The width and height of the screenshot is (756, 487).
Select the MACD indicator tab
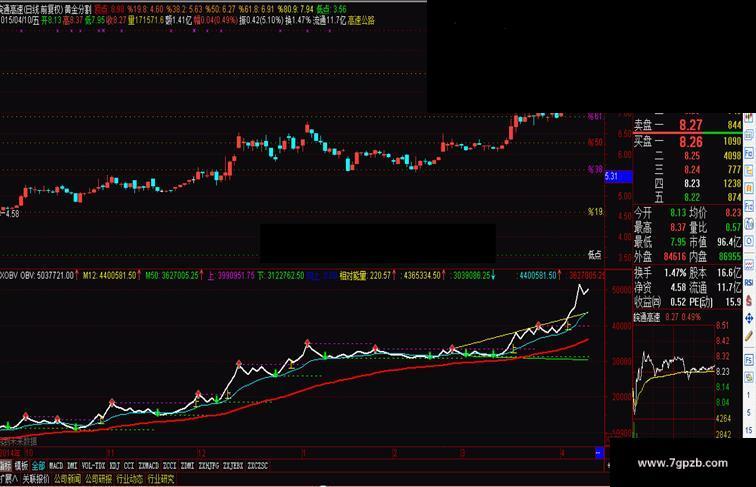coord(56,466)
